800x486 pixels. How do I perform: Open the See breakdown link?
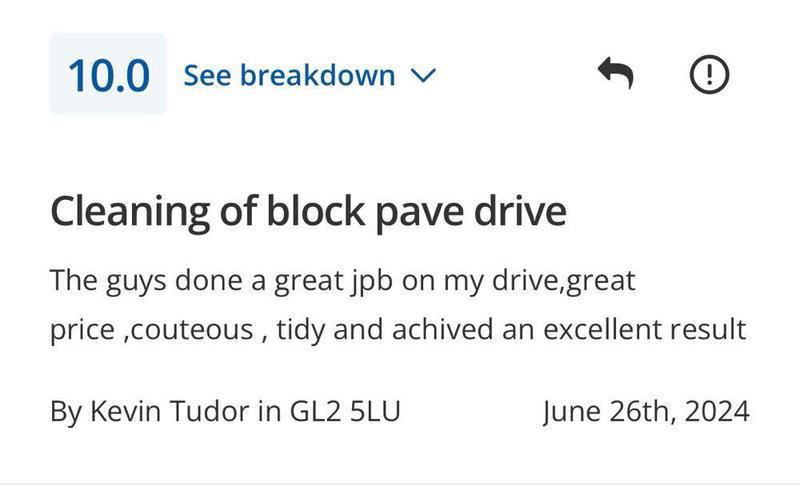pos(289,75)
